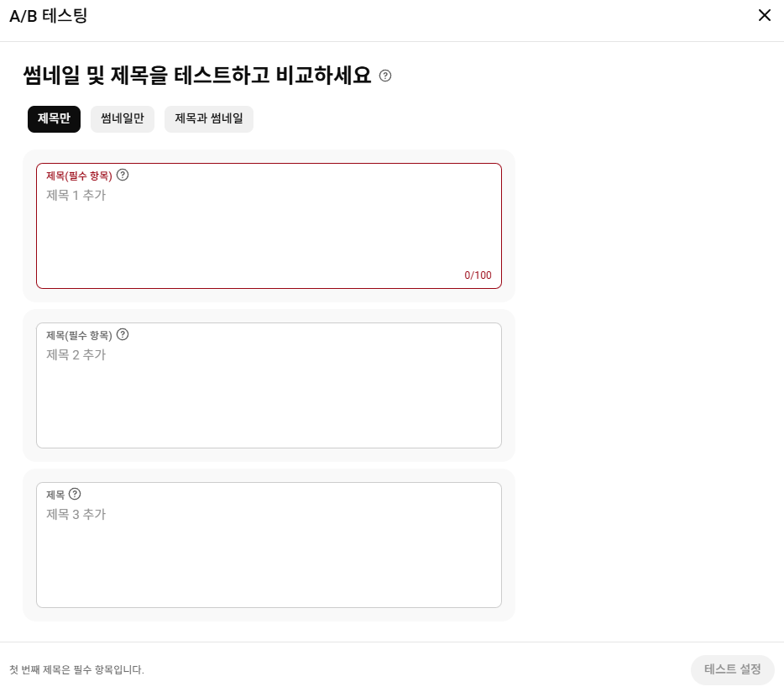Screen dimensions: 784x692
Task: Click the 제목 label of the third field
Action: [55, 495]
